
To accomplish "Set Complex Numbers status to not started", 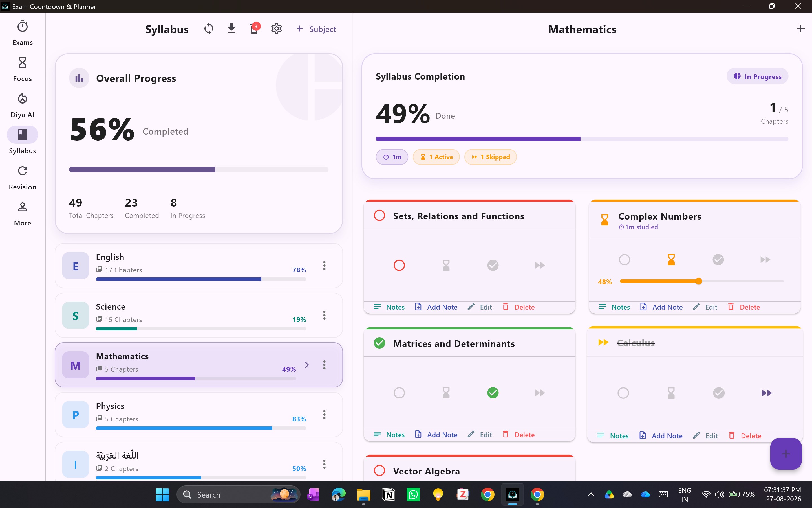I will click(624, 259).
